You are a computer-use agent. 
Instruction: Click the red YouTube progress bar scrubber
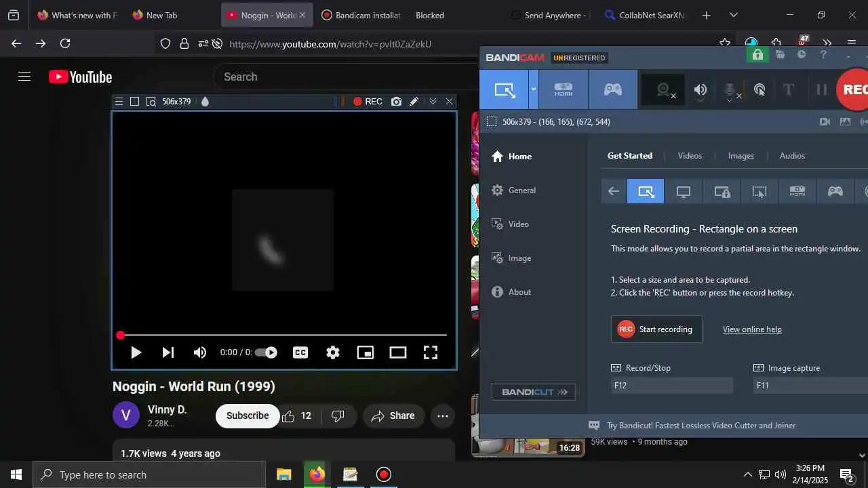coord(121,335)
